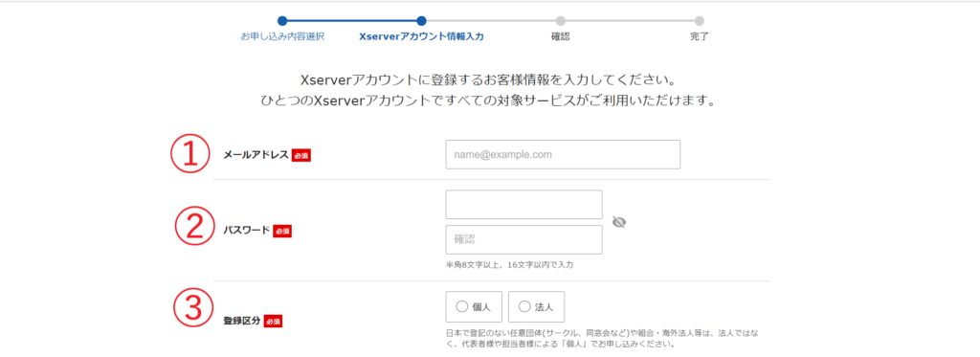980x357 pixels.
Task: Click the お申し込み内容選択 step label
Action: point(282,36)
